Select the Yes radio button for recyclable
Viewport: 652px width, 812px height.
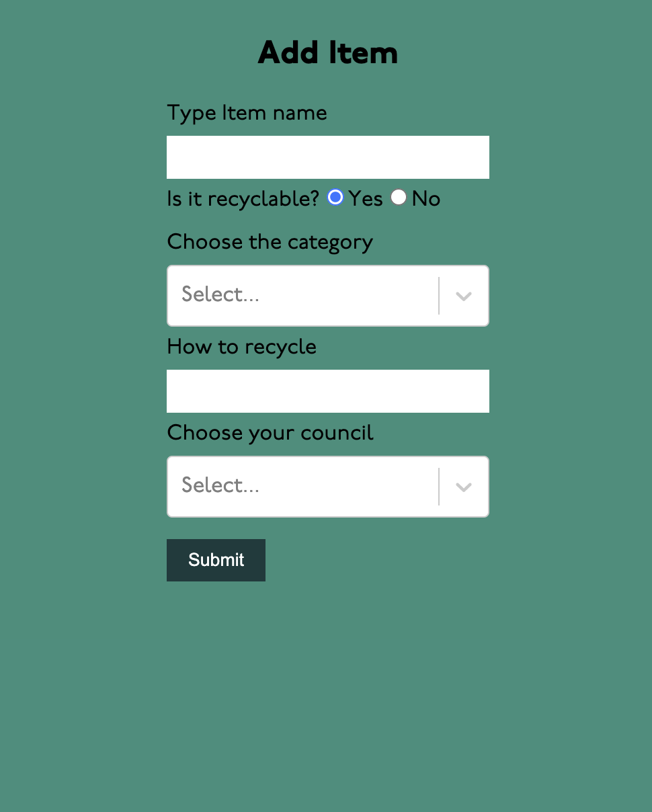pyautogui.click(x=335, y=198)
